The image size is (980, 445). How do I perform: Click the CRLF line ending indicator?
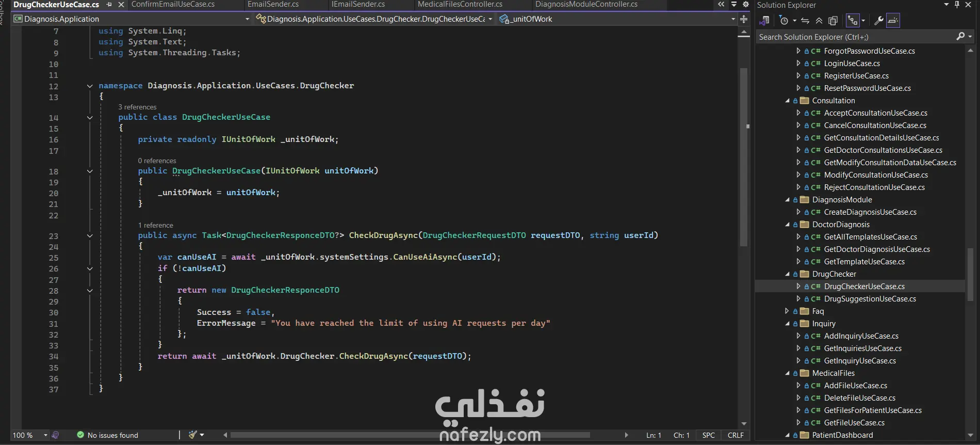click(736, 435)
